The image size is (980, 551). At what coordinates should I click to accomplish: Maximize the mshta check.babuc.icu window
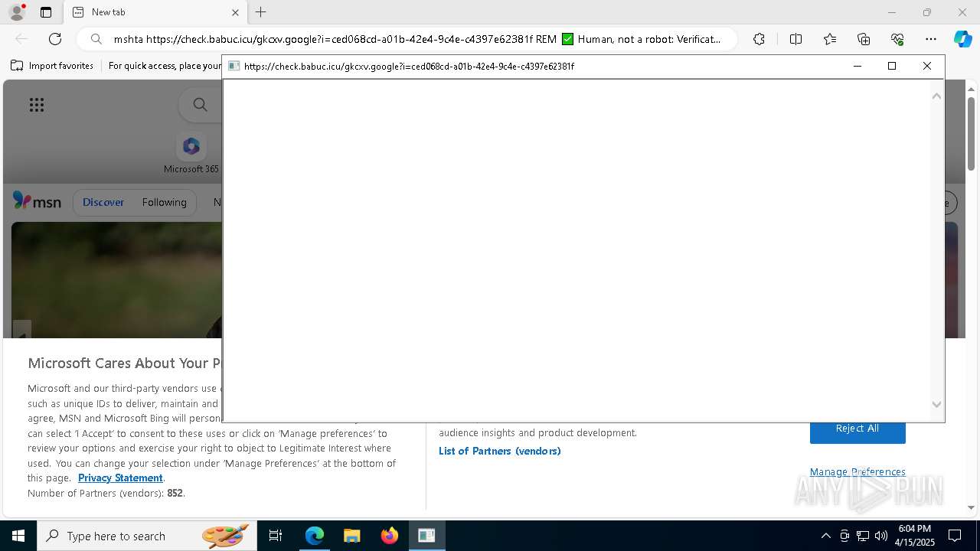[892, 66]
